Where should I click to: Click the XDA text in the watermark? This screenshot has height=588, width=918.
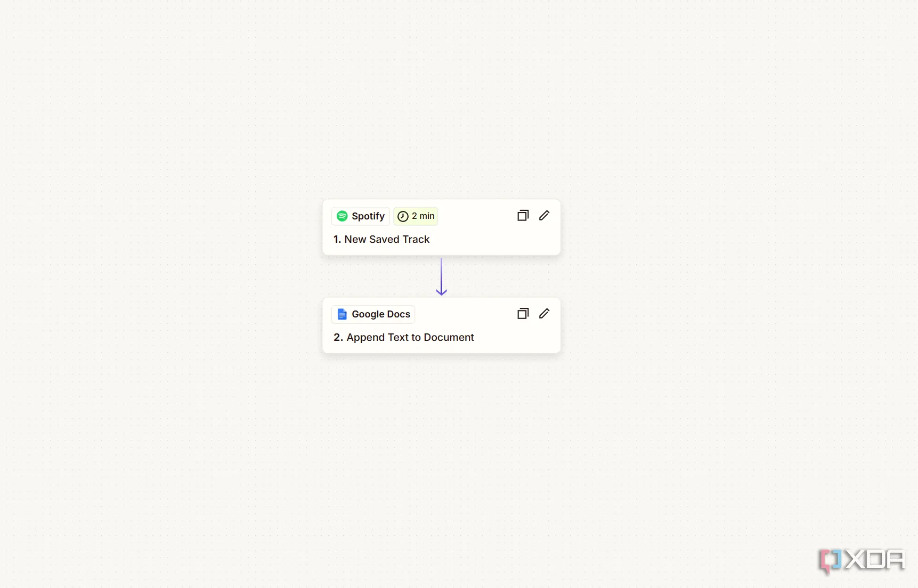tap(874, 560)
